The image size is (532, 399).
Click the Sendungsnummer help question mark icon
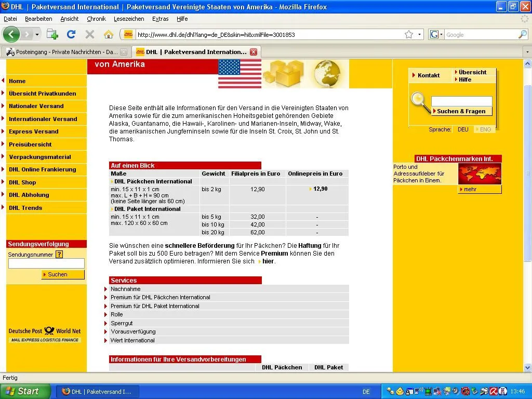pyautogui.click(x=59, y=255)
